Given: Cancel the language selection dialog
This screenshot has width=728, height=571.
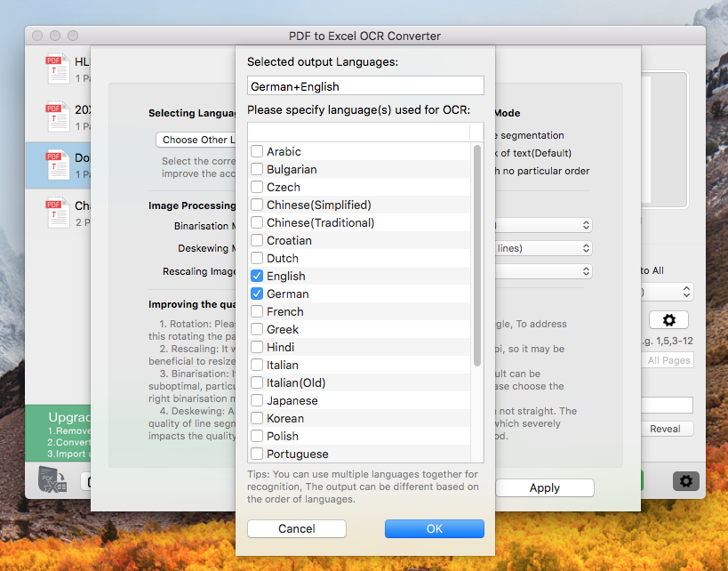Looking at the screenshot, I should click(x=297, y=528).
